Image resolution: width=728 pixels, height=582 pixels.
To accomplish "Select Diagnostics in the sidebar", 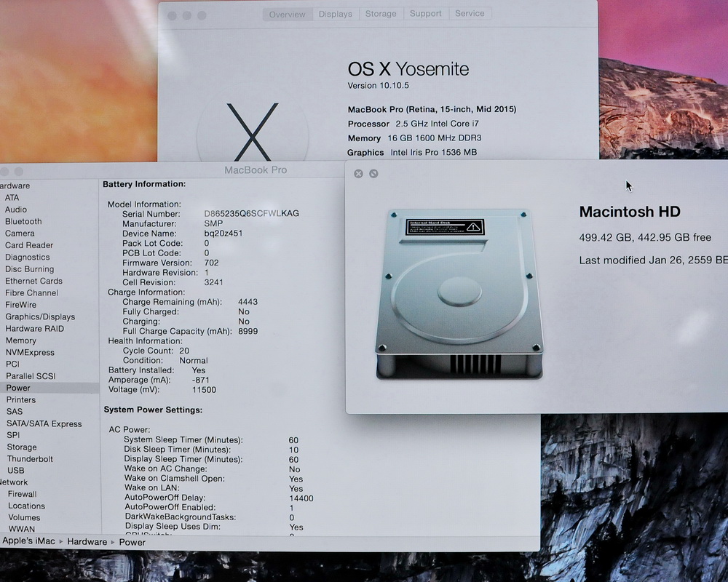I will pos(28,257).
